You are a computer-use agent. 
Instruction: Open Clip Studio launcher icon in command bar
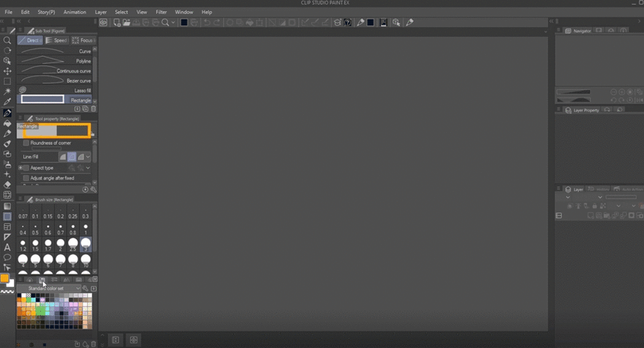[x=103, y=23]
